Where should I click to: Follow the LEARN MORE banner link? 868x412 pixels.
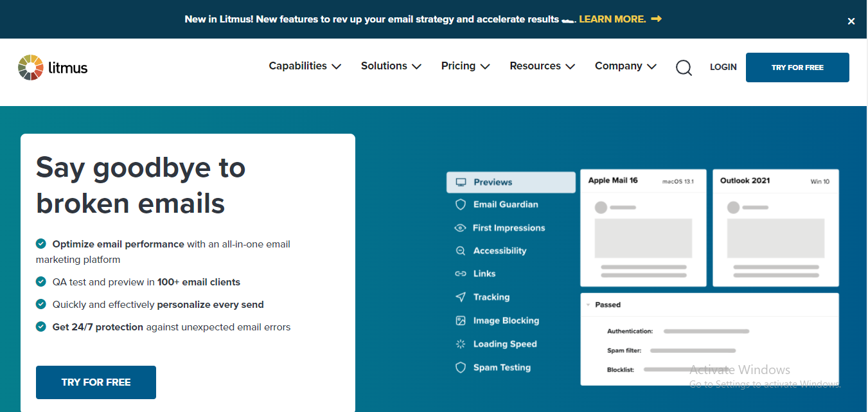click(x=612, y=19)
